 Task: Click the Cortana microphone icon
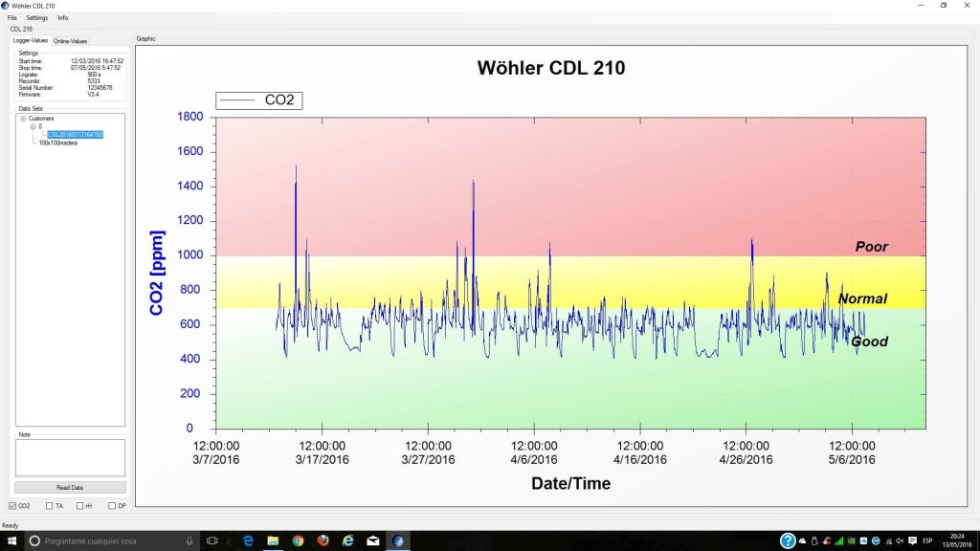coord(189,541)
